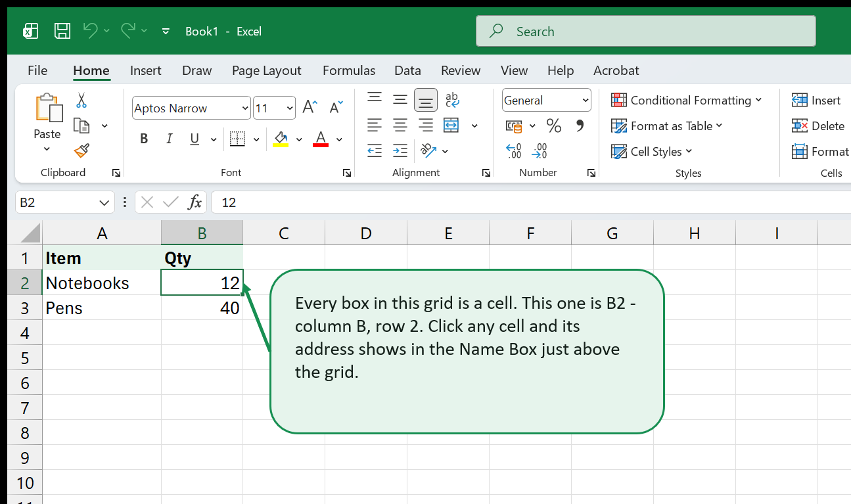The image size is (851, 504).
Task: Open Cell Styles gallery
Action: click(x=651, y=151)
